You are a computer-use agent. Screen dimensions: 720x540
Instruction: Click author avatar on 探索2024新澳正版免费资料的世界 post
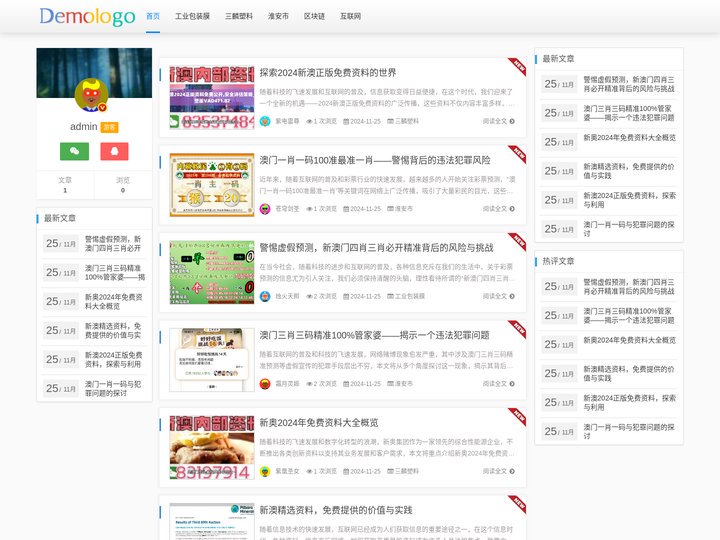coord(265,121)
